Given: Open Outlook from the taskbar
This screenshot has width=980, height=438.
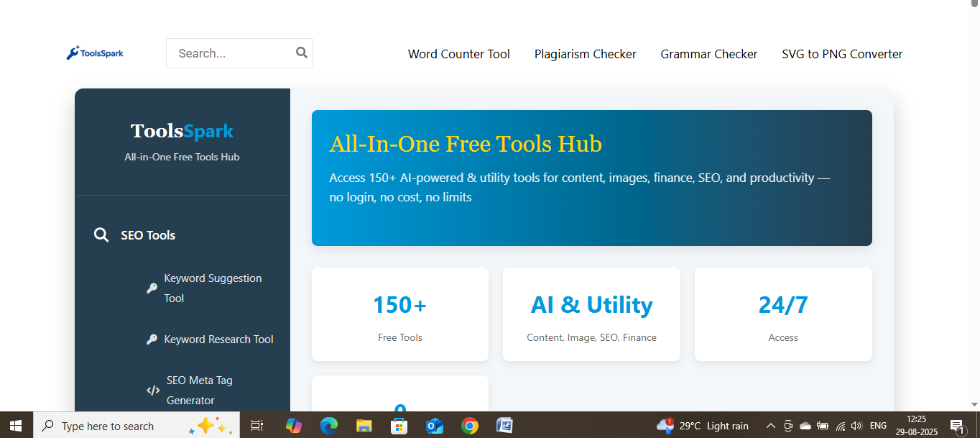Looking at the screenshot, I should point(434,425).
